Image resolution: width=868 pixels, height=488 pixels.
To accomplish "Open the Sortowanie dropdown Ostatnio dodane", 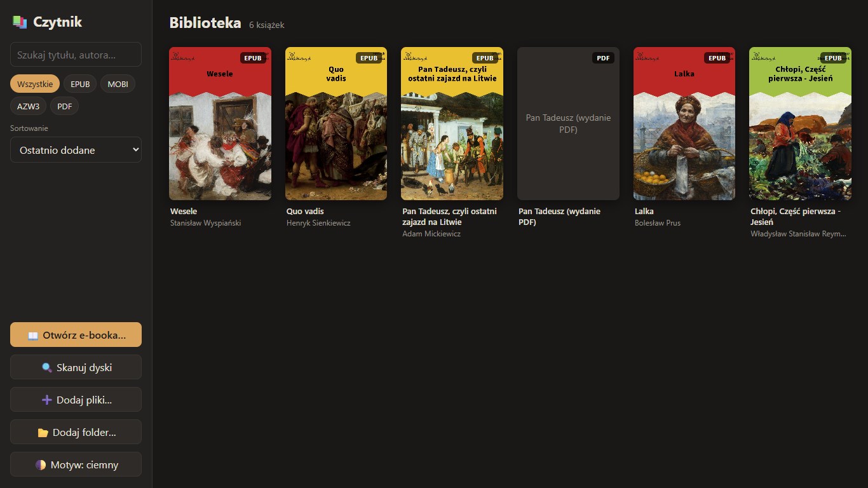I will pos(76,150).
